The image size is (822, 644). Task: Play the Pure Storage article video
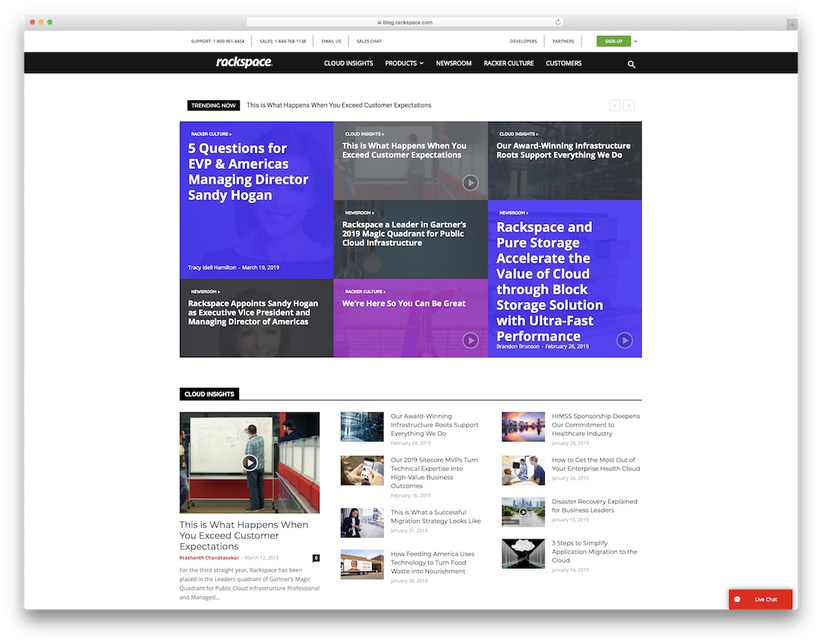[x=625, y=340]
